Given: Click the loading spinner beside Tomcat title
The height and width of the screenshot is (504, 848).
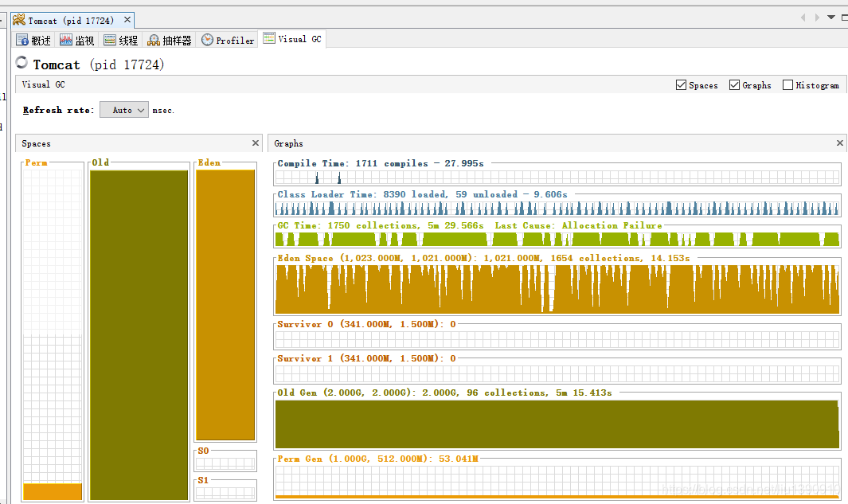Looking at the screenshot, I should pos(21,63).
